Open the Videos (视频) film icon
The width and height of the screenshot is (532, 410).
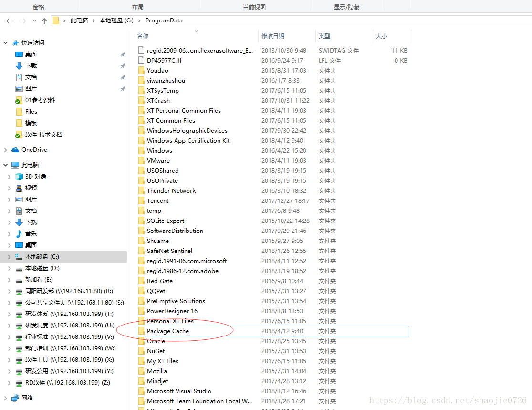19,188
